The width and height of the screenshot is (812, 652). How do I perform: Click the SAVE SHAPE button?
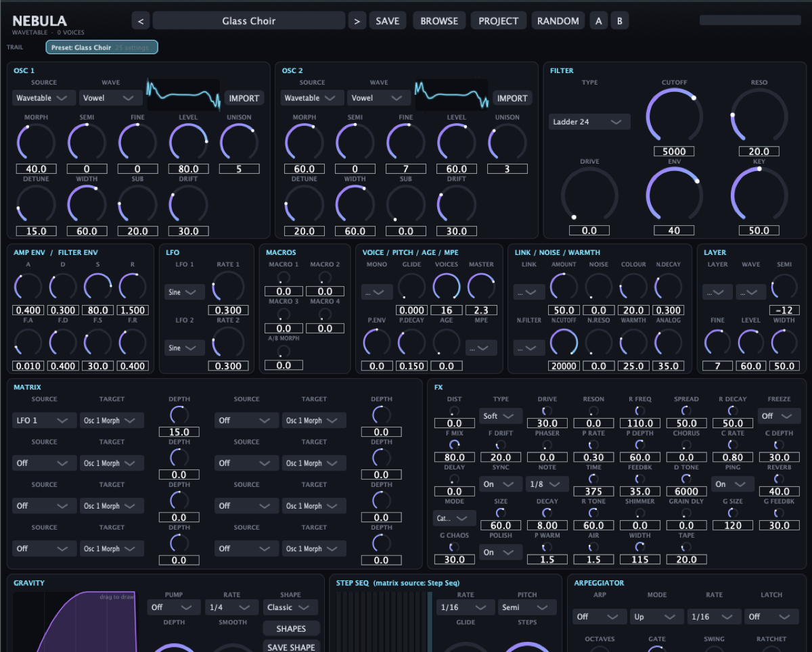(x=291, y=647)
